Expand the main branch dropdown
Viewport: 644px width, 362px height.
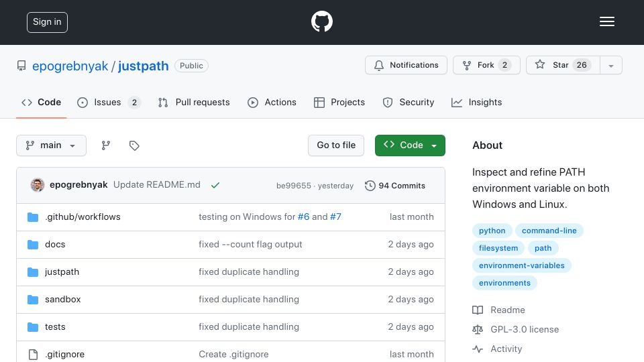click(x=52, y=145)
